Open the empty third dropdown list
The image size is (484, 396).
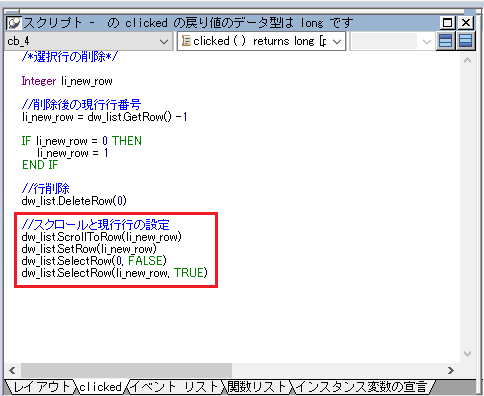392,41
